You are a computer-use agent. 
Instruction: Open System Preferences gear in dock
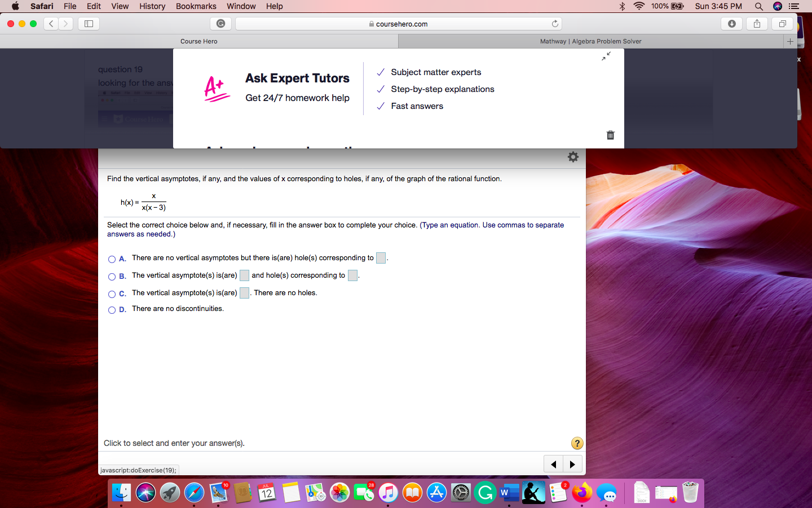click(x=461, y=493)
